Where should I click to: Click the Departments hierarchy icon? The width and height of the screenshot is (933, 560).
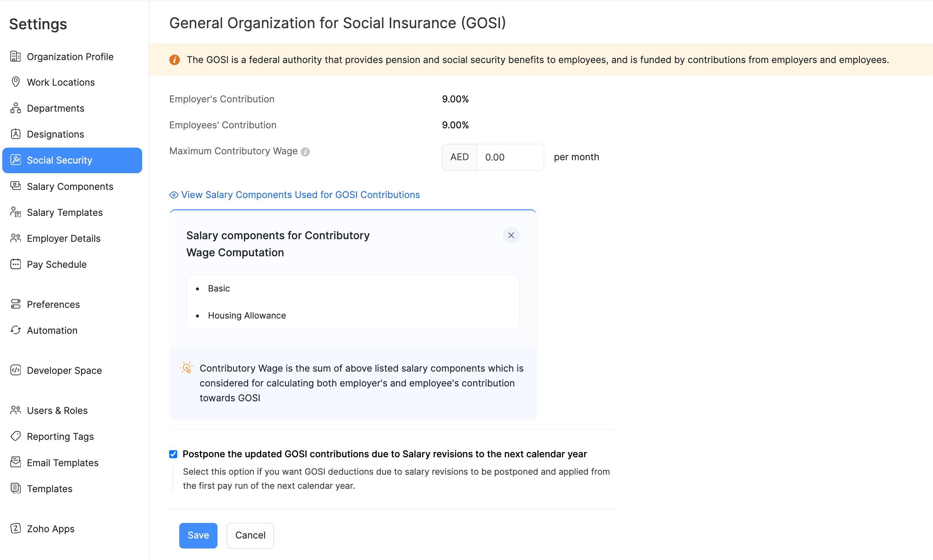16,108
